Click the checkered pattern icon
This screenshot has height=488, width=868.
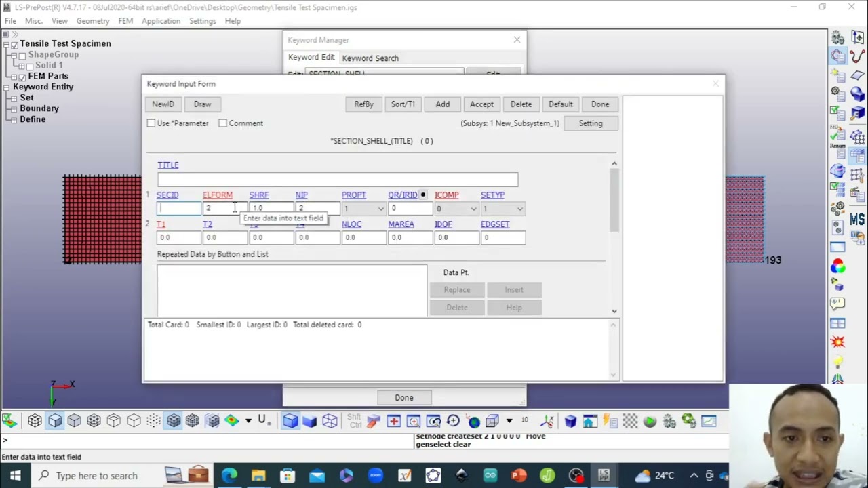(x=630, y=422)
